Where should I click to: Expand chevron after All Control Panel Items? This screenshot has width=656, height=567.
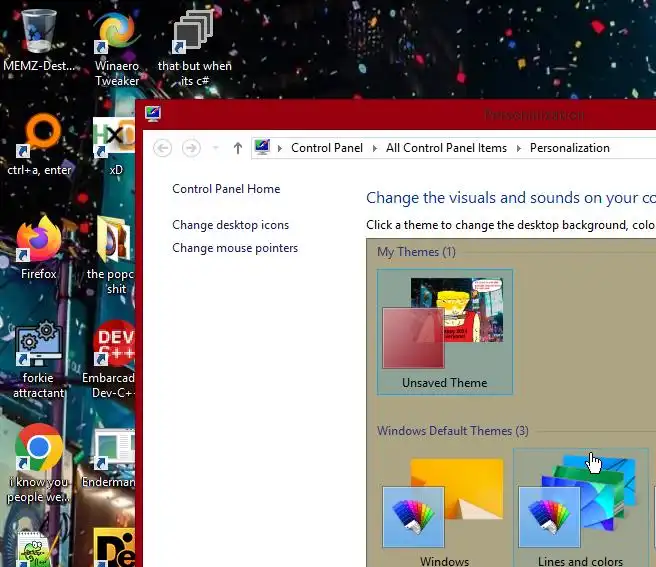[x=519, y=148]
